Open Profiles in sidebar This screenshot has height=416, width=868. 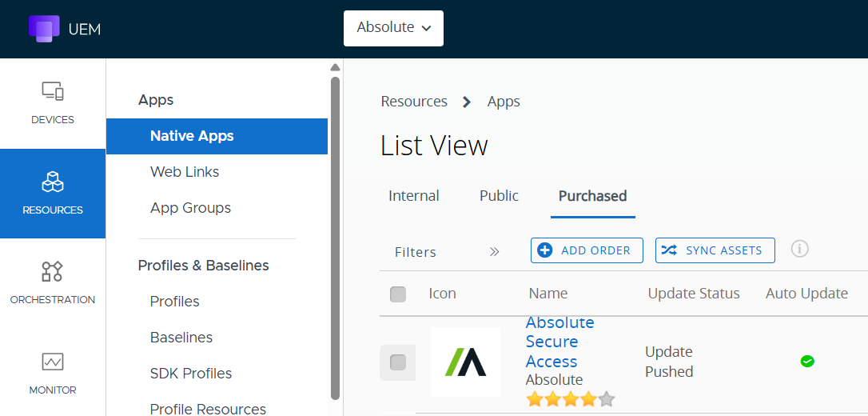click(x=175, y=302)
